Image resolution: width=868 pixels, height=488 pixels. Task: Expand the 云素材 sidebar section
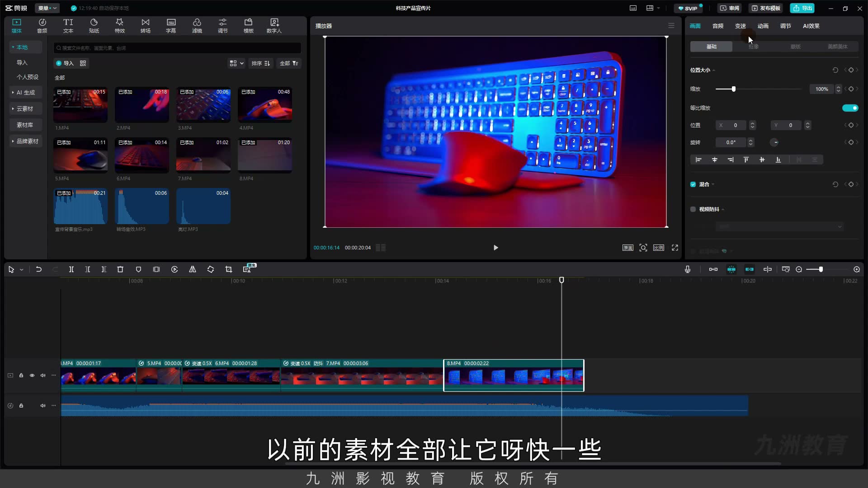coord(25,109)
